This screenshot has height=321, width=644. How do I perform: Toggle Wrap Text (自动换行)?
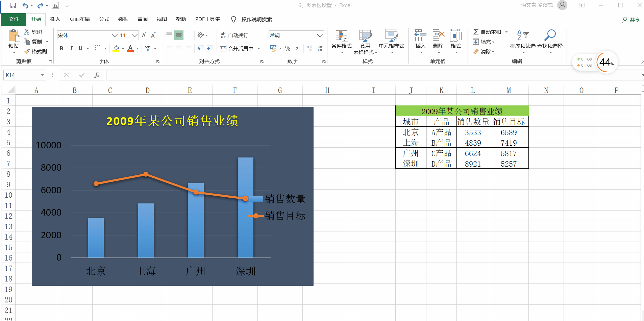[x=234, y=35]
